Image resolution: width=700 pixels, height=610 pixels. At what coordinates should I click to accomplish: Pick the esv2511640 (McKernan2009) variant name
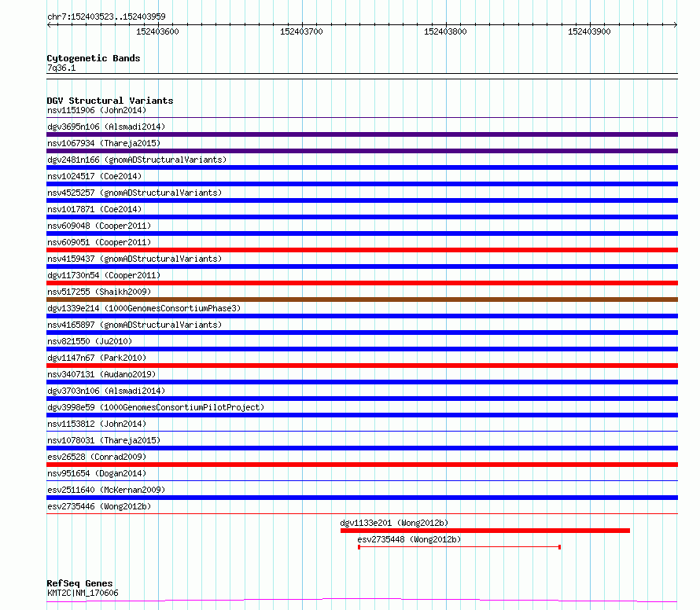click(x=106, y=490)
